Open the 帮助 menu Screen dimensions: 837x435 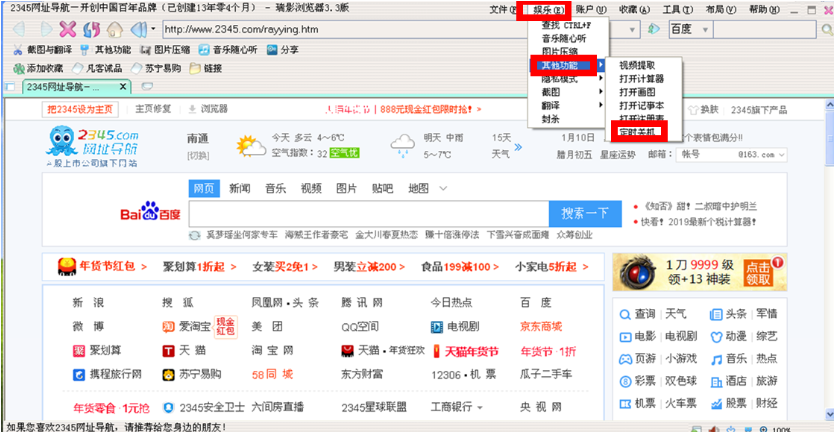click(x=764, y=10)
